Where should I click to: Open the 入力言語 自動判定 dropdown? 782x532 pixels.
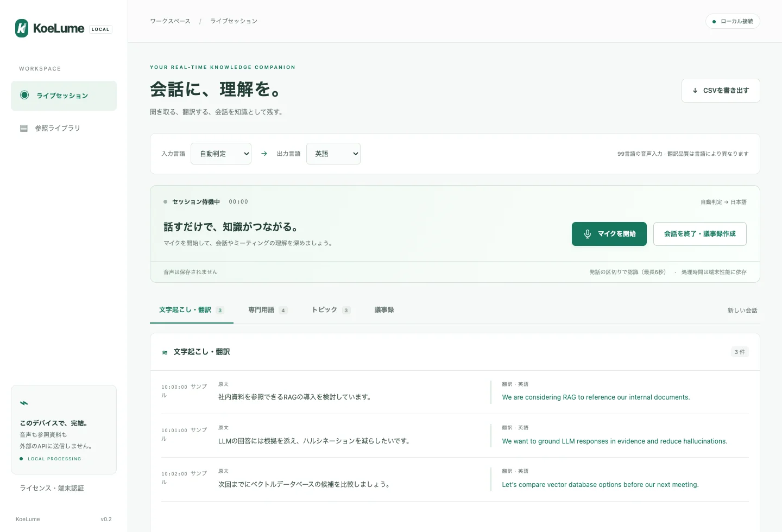pyautogui.click(x=221, y=154)
